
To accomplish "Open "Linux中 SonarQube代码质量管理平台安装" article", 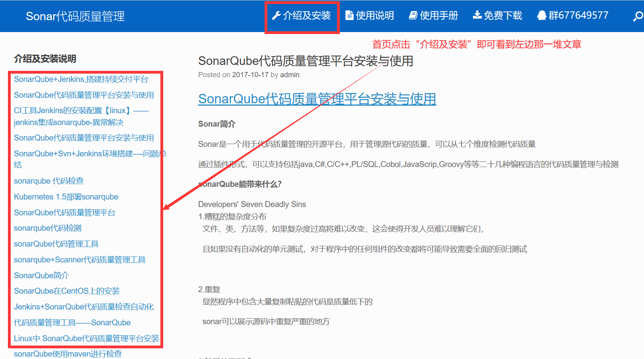I will [x=87, y=338].
